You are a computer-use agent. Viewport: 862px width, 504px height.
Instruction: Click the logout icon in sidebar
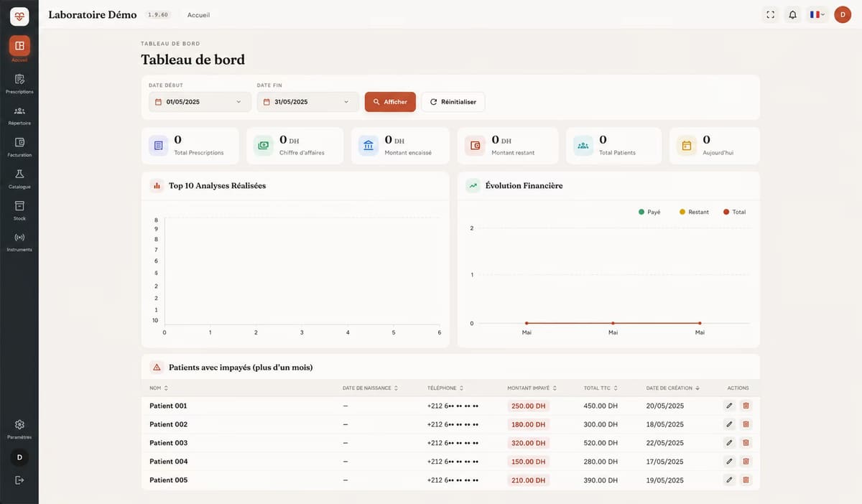19,480
